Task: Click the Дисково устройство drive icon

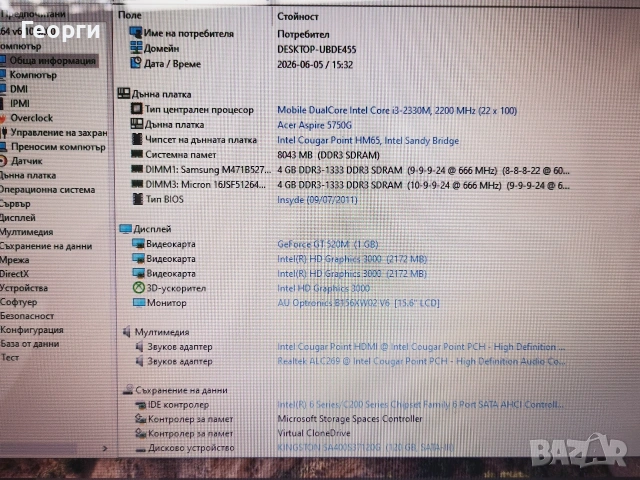Action: (141, 449)
